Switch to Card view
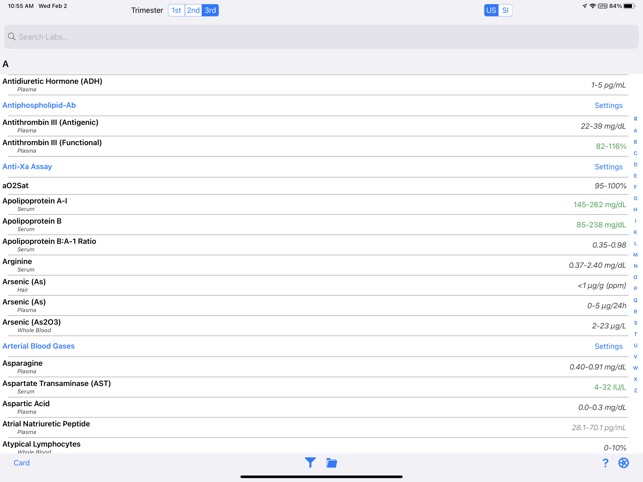The height and width of the screenshot is (482, 643). click(21, 463)
